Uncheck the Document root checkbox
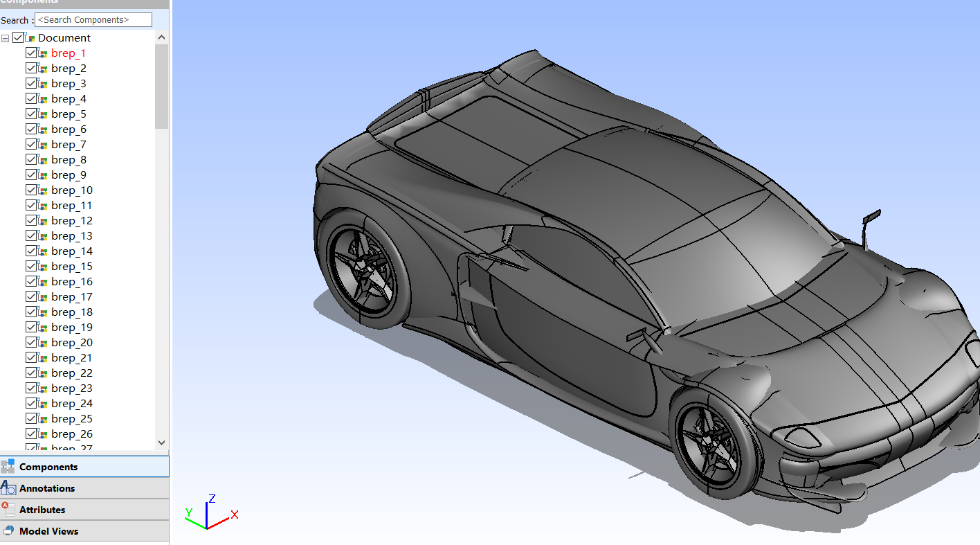 (18, 37)
